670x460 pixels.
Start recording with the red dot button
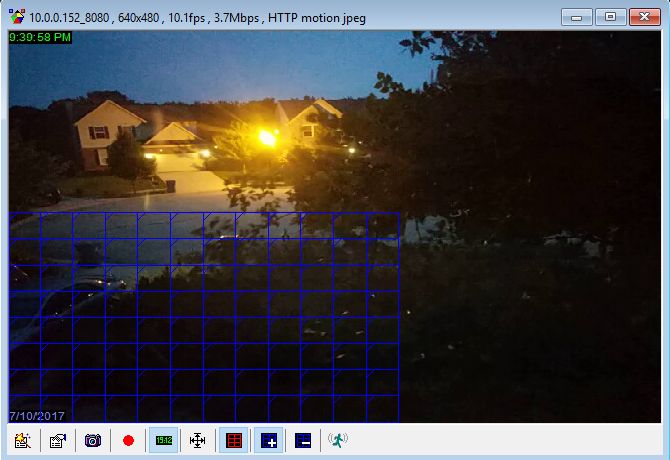tap(128, 440)
